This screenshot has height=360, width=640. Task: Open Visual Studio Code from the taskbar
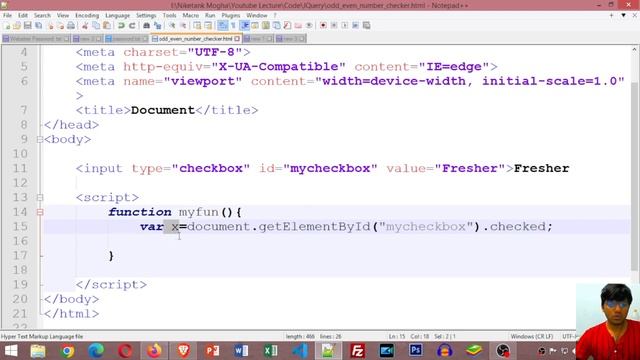tap(300, 351)
